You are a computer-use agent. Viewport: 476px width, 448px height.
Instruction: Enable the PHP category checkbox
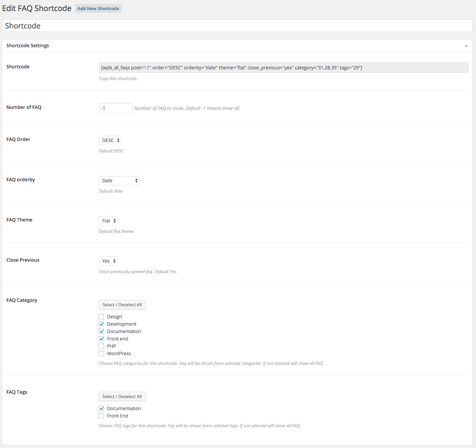click(x=101, y=346)
